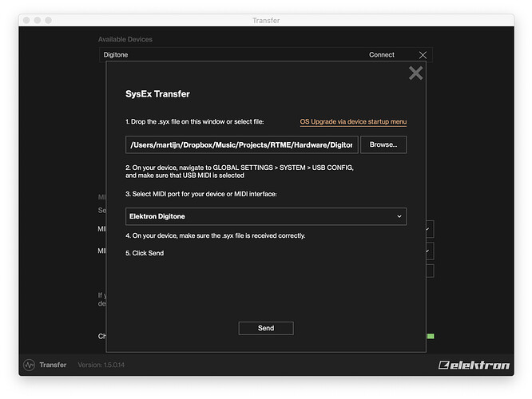Click the partially hidden box below the MIDI dropdowns

(430, 271)
